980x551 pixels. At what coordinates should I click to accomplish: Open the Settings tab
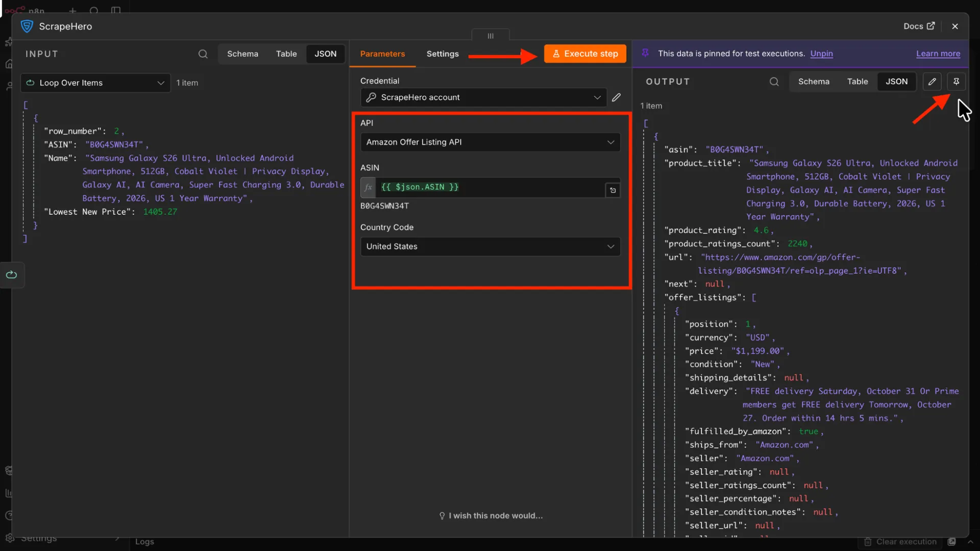tap(443, 54)
